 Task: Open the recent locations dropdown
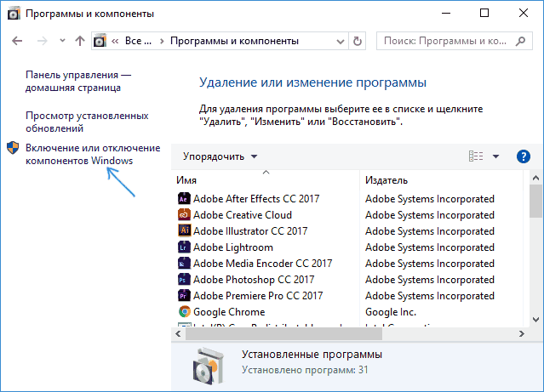62,41
